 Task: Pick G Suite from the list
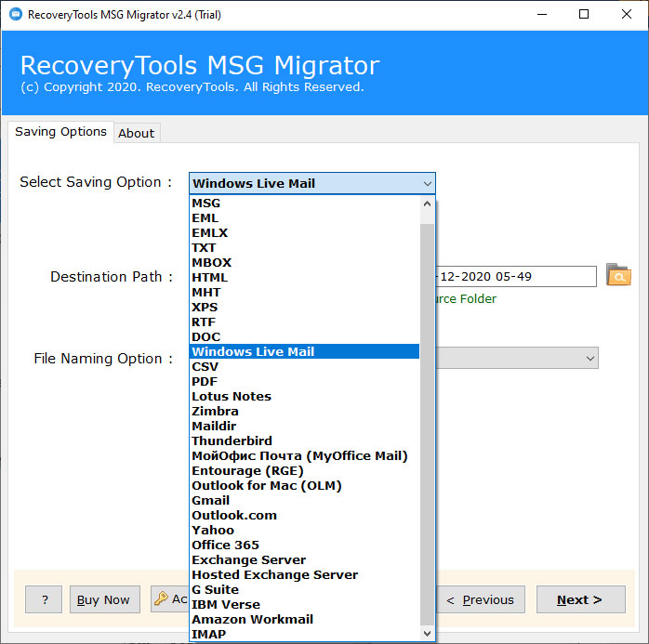click(304, 590)
